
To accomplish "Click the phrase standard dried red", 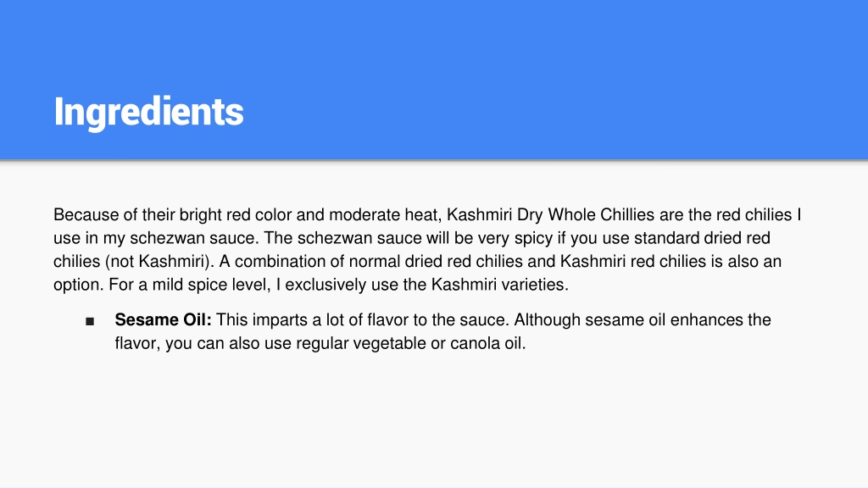I will 702,238.
